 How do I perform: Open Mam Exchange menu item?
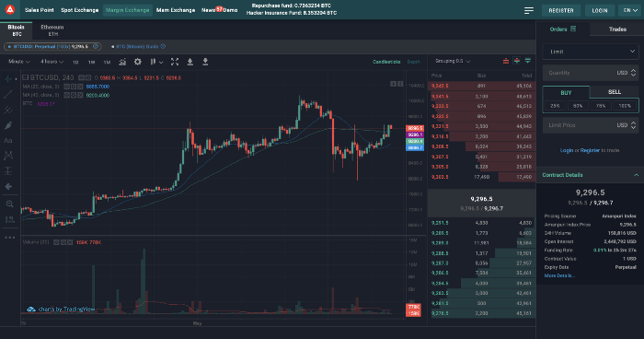[x=176, y=10]
